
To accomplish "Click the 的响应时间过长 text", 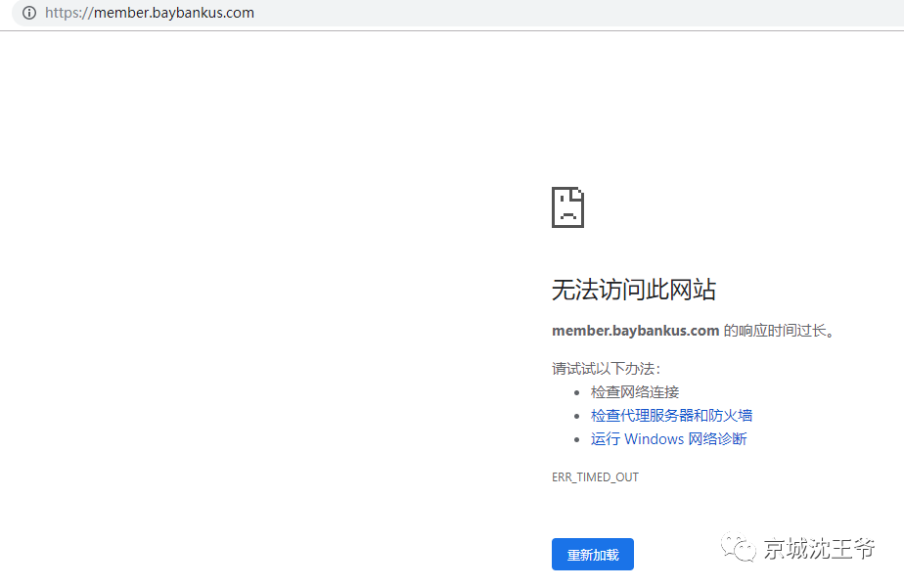I will coord(779,331).
